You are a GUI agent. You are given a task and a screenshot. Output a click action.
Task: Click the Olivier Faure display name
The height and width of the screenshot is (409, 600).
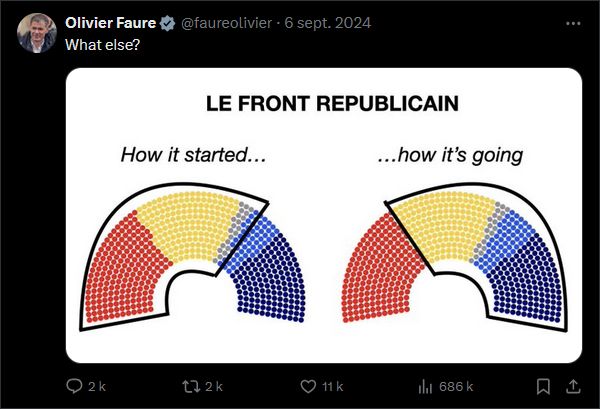click(111, 23)
